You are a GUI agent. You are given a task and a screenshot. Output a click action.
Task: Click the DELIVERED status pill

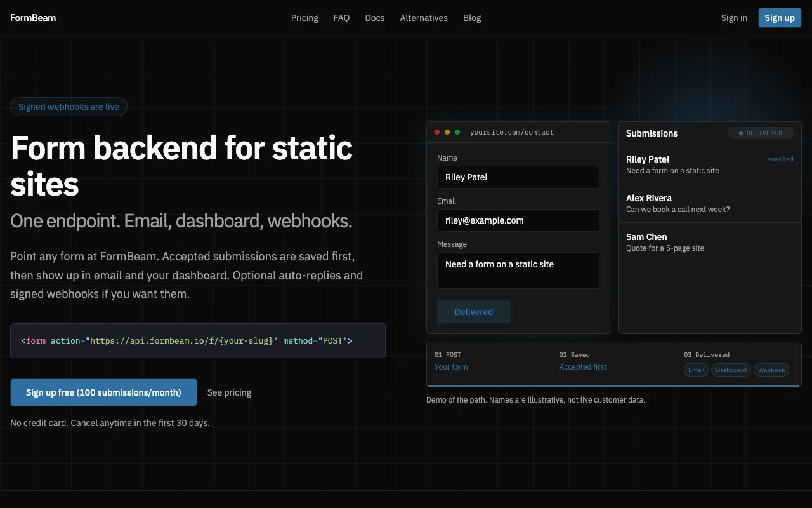761,133
